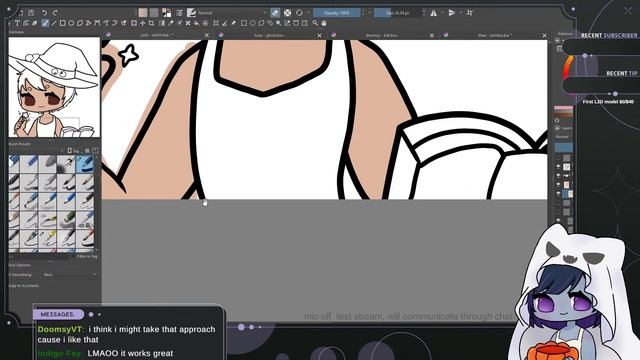The height and width of the screenshot is (360, 640).
Task: Select the Multibrush tool
Action: coord(123,23)
